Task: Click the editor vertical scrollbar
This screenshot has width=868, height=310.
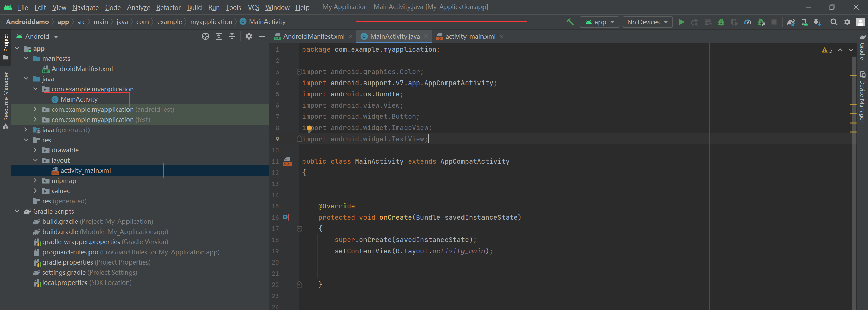Action: click(x=854, y=183)
